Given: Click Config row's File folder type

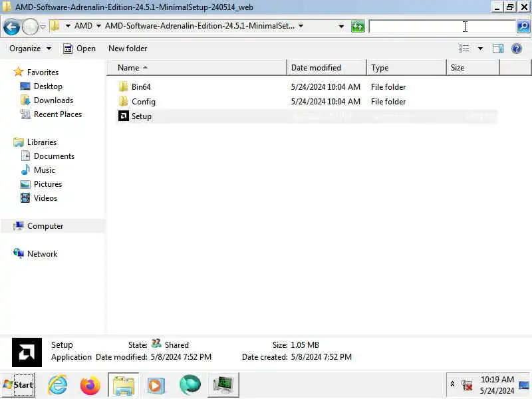Looking at the screenshot, I should point(388,102).
